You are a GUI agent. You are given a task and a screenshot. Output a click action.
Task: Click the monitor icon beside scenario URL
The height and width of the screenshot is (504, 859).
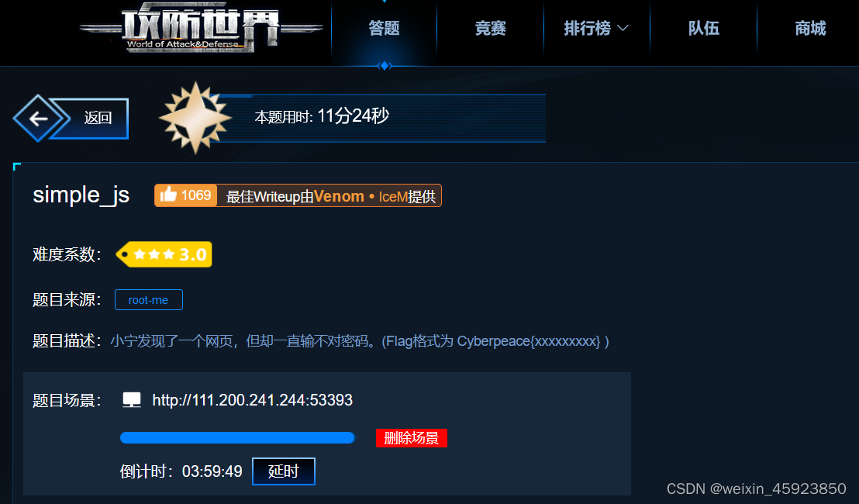pyautogui.click(x=132, y=400)
